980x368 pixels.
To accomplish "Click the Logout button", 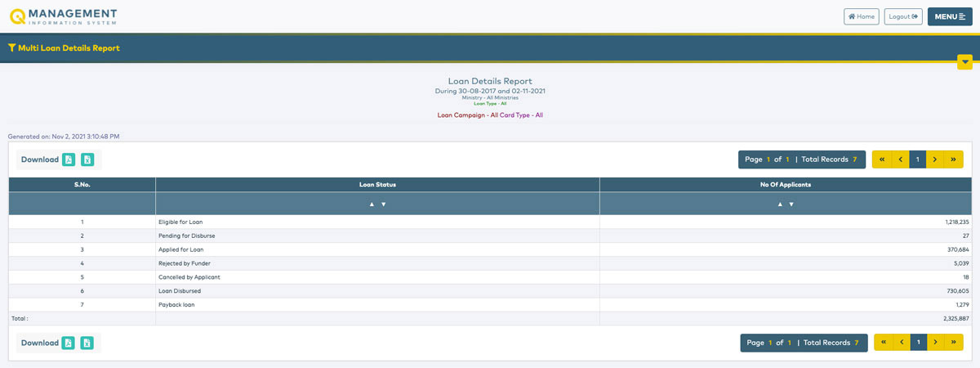I will click(x=903, y=16).
